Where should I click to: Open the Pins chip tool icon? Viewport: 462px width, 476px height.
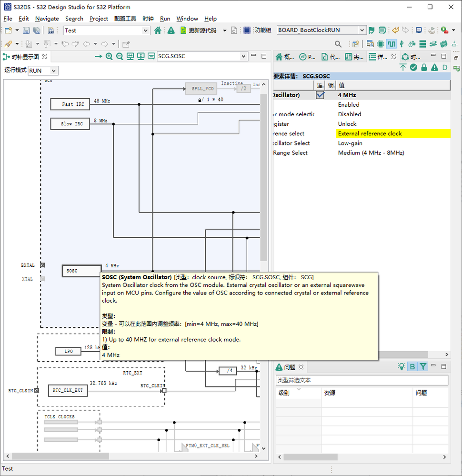pos(381,44)
